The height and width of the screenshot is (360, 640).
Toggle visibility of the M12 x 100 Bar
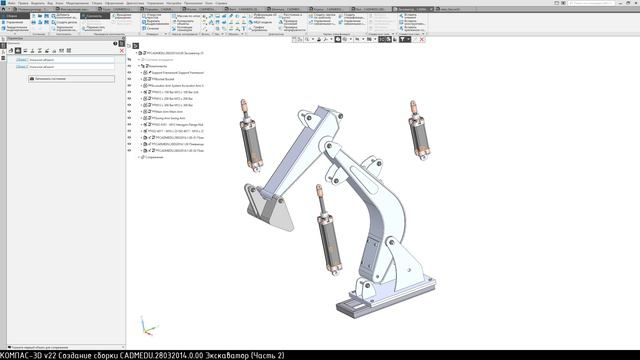coord(129,92)
